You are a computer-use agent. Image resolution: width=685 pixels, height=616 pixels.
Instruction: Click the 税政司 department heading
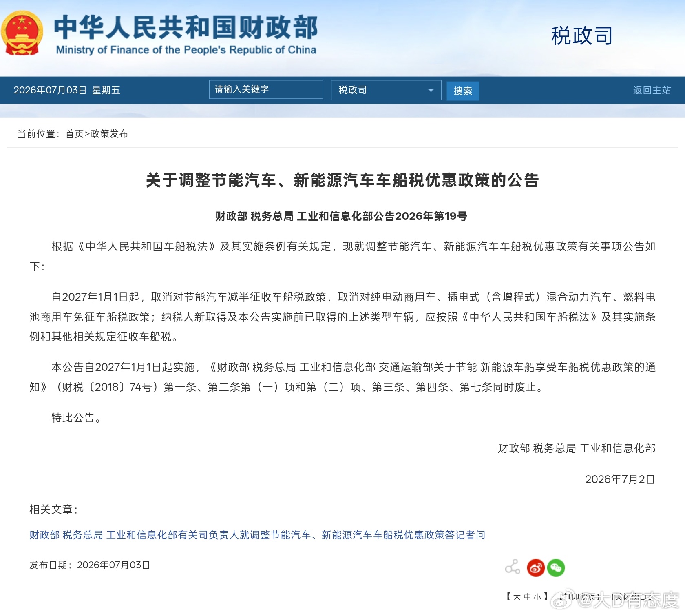[582, 35]
